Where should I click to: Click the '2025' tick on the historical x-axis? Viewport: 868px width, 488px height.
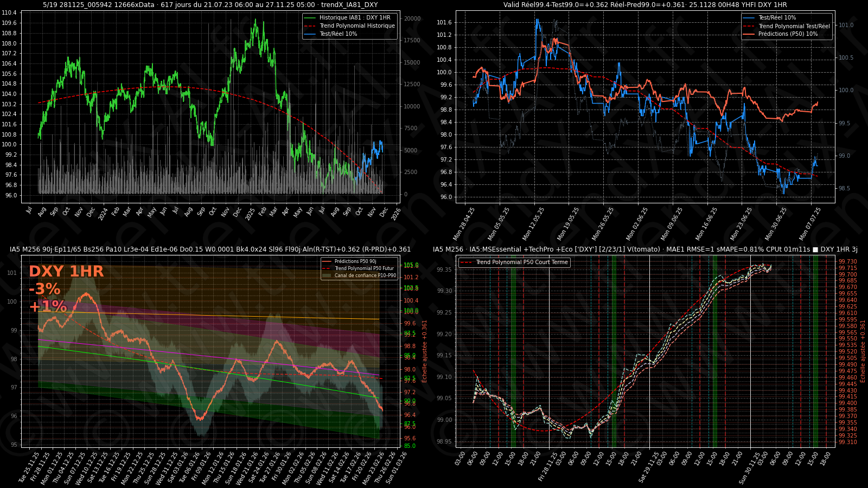(x=250, y=214)
